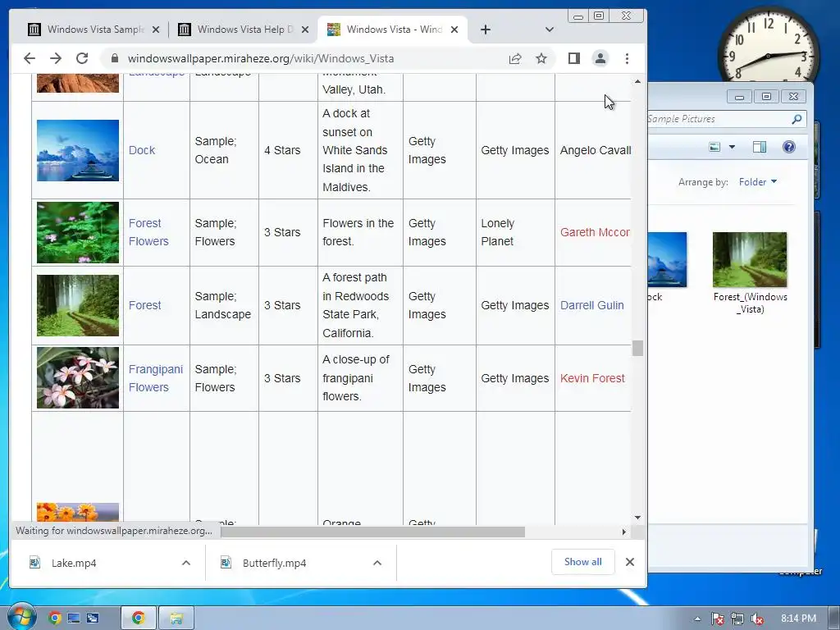Show hidden tray icons arrow

pyautogui.click(x=697, y=619)
